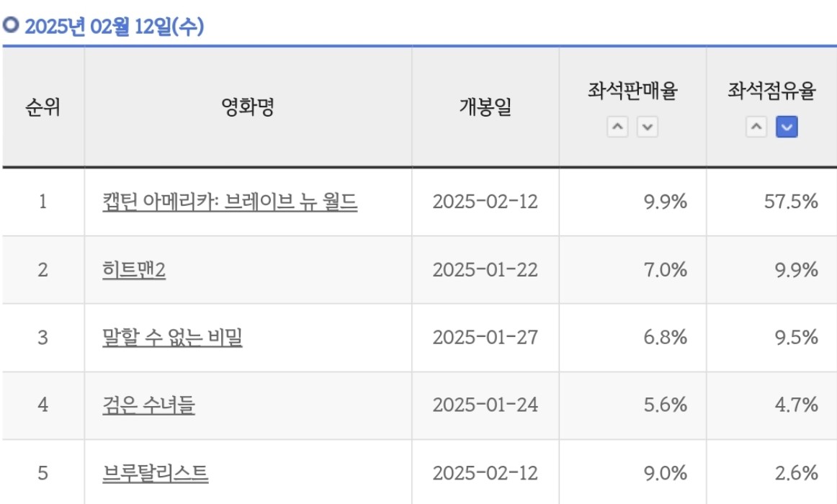Image resolution: width=837 pixels, height=504 pixels.
Task: Click the 영화명 column header
Action: (247, 108)
